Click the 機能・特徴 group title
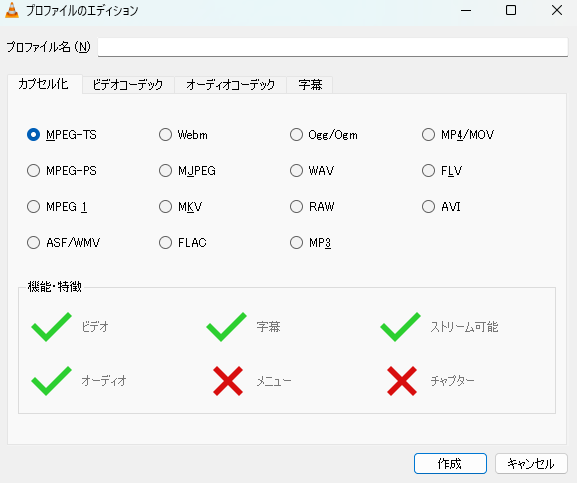This screenshot has width=577, height=483. click(54, 287)
